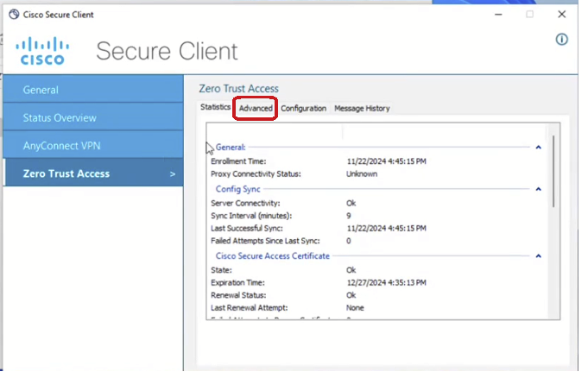Image resolution: width=588 pixels, height=378 pixels.
Task: Click Cisco Secure Access Certificate heading
Action: pos(272,256)
